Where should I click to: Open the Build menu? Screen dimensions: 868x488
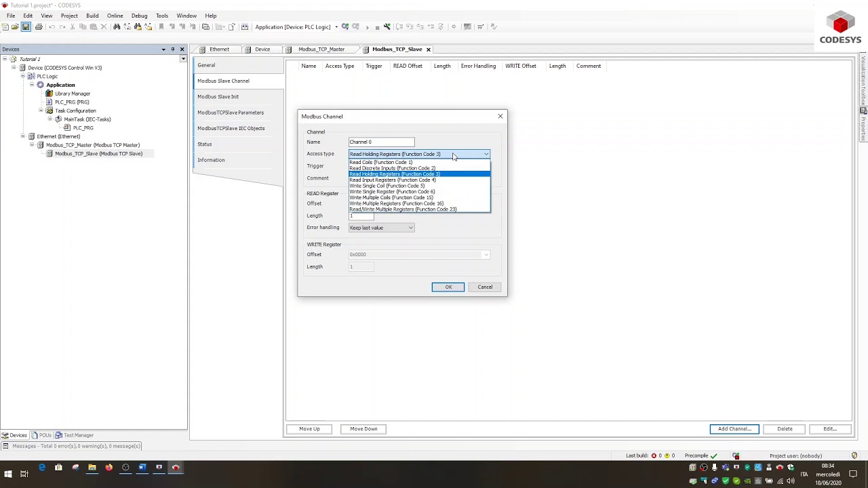[92, 16]
